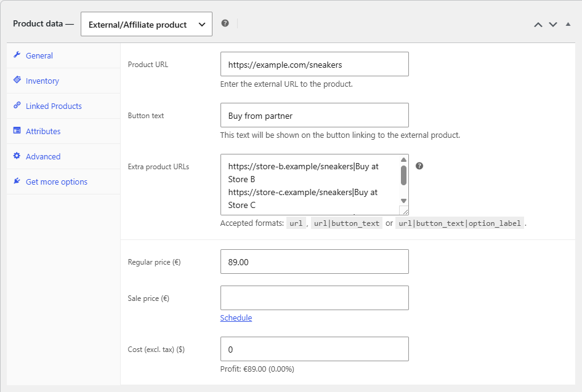Click the 'Cost (excl. tax) ($)' label
582x392 pixels.
(156, 350)
